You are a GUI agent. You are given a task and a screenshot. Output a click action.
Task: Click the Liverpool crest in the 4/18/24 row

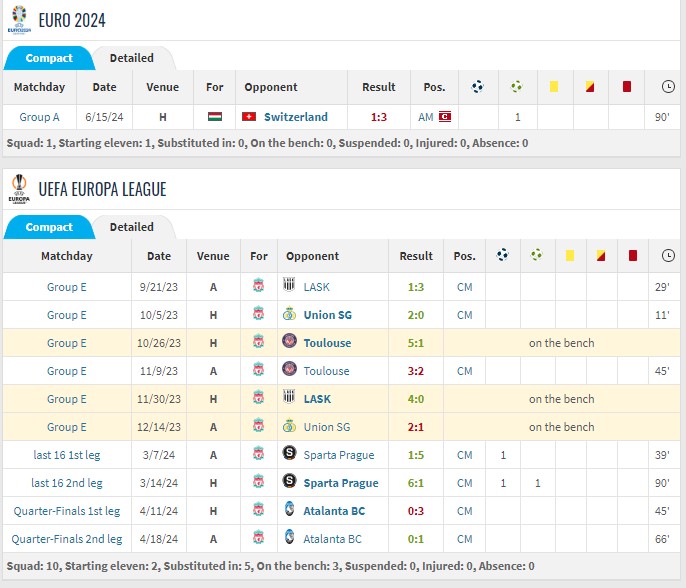[x=259, y=537]
